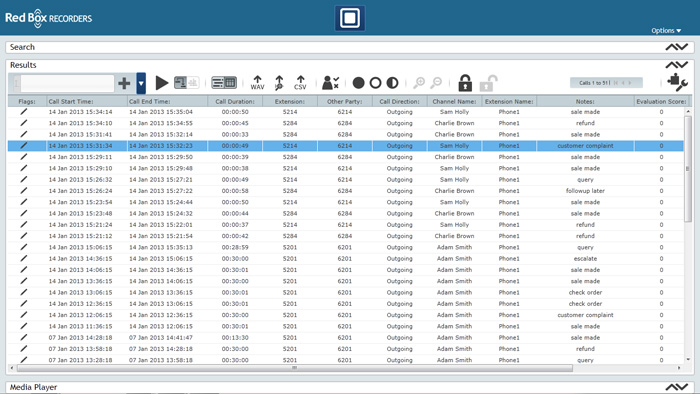Select the 'escalate' note cell

[585, 258]
